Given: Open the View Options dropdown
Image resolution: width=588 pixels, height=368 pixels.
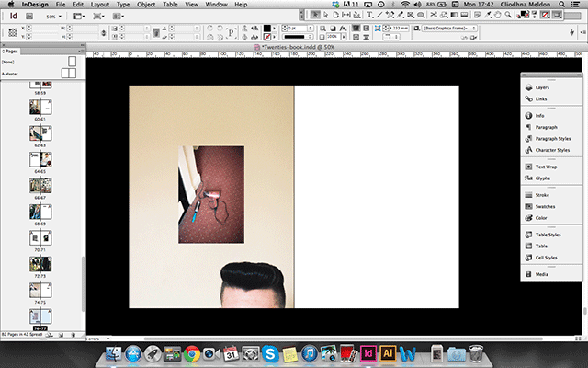Looking at the screenshot, I should pyautogui.click(x=79, y=17).
